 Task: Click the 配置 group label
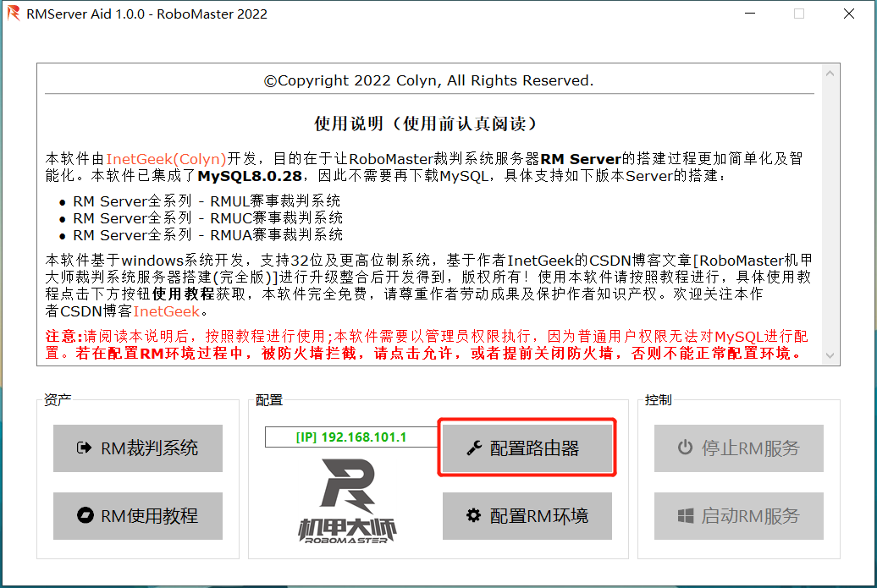(269, 399)
